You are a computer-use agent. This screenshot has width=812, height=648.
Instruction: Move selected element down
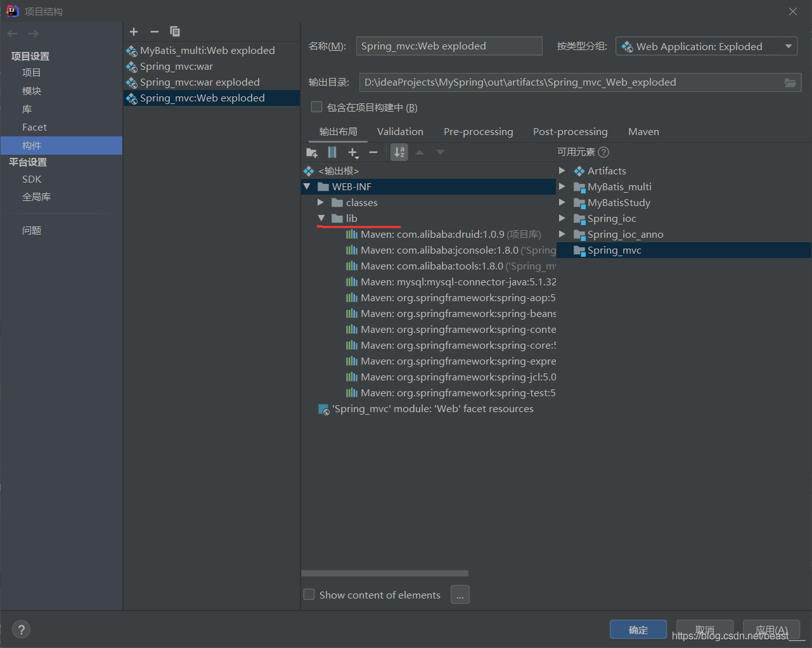[441, 152]
